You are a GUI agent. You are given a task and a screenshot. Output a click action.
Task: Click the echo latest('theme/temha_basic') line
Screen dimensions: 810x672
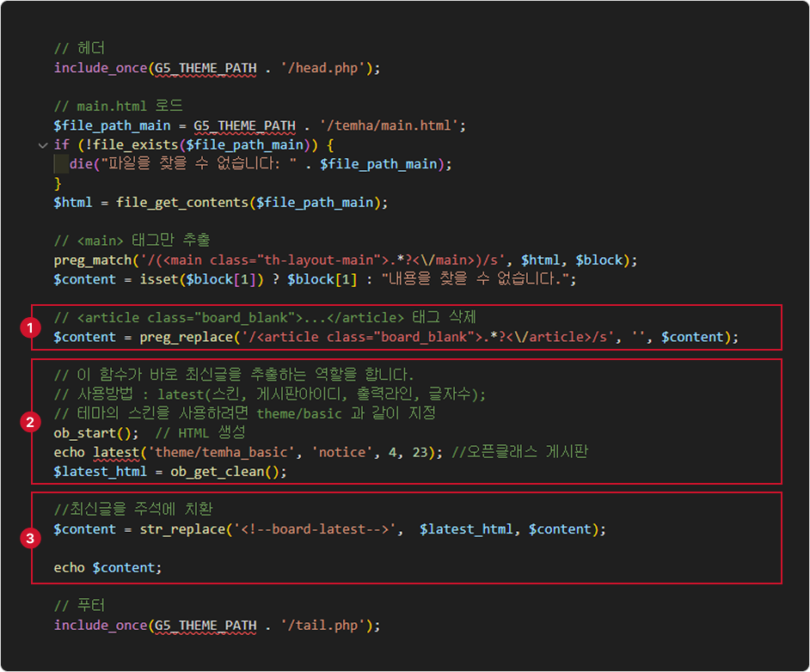pyautogui.click(x=321, y=453)
